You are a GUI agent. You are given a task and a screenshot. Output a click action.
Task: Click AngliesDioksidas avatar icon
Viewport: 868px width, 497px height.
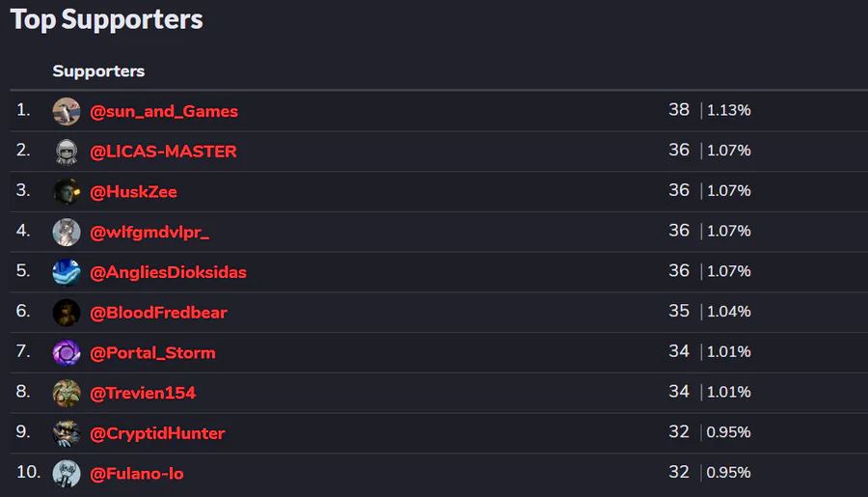click(66, 272)
